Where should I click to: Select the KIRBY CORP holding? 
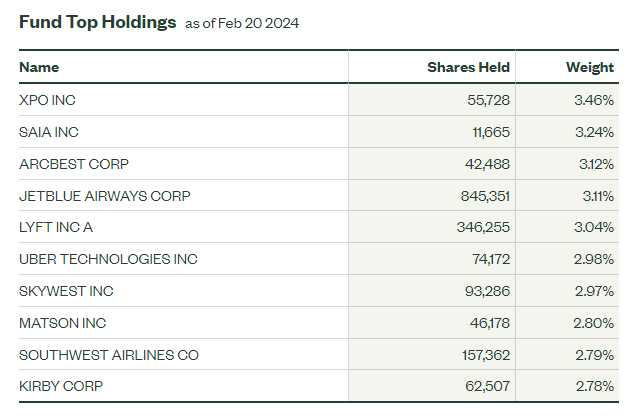60,386
